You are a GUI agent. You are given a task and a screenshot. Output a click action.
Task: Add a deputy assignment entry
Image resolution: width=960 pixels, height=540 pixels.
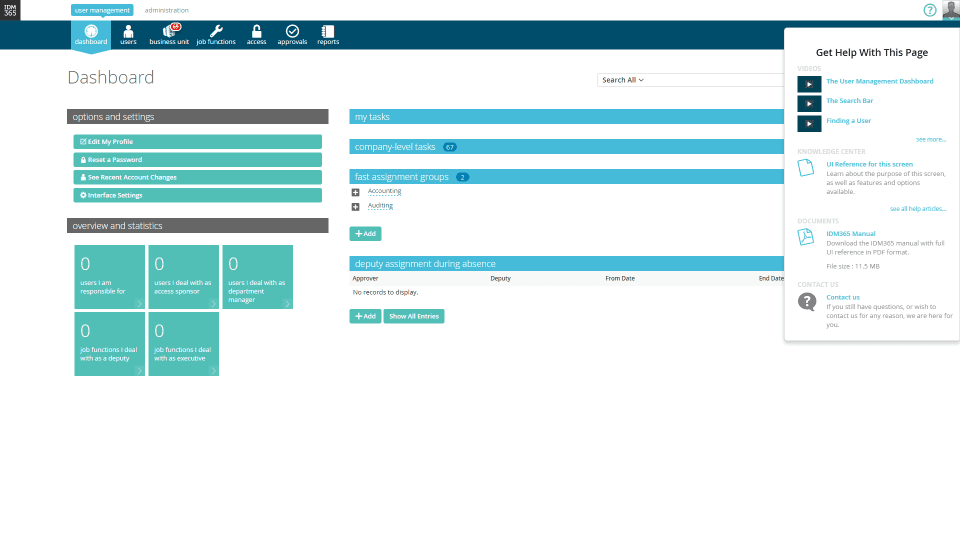click(366, 317)
